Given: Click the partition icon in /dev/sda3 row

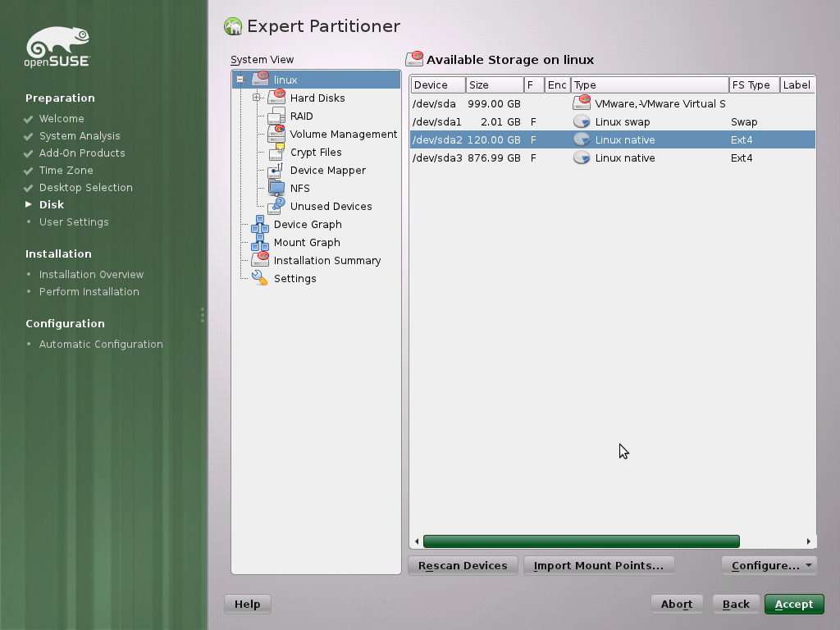Looking at the screenshot, I should coord(582,157).
